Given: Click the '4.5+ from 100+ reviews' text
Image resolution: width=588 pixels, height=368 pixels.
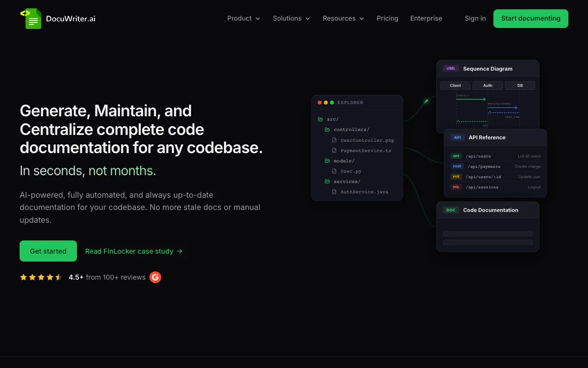Looking at the screenshot, I should [x=107, y=277].
